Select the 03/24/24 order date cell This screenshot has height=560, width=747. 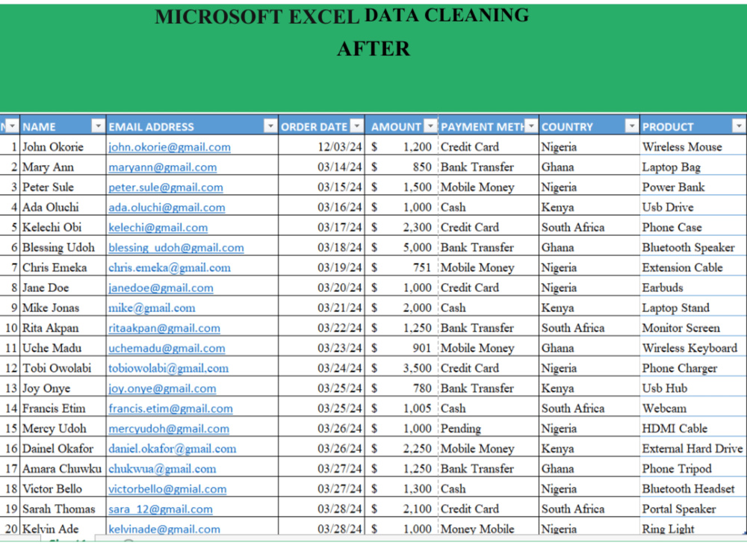point(321,367)
